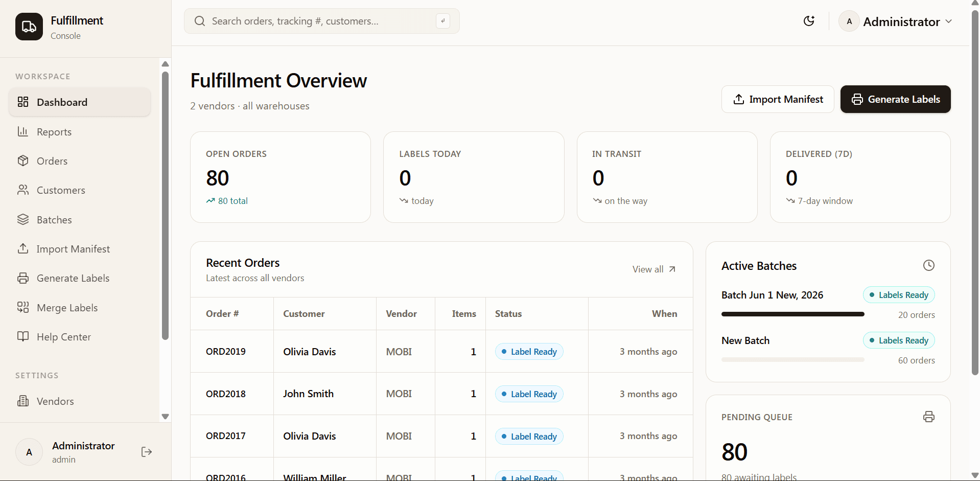Screen dimensions: 980x481
Task: Click the Delivered (7D) stat card
Action: point(860,177)
